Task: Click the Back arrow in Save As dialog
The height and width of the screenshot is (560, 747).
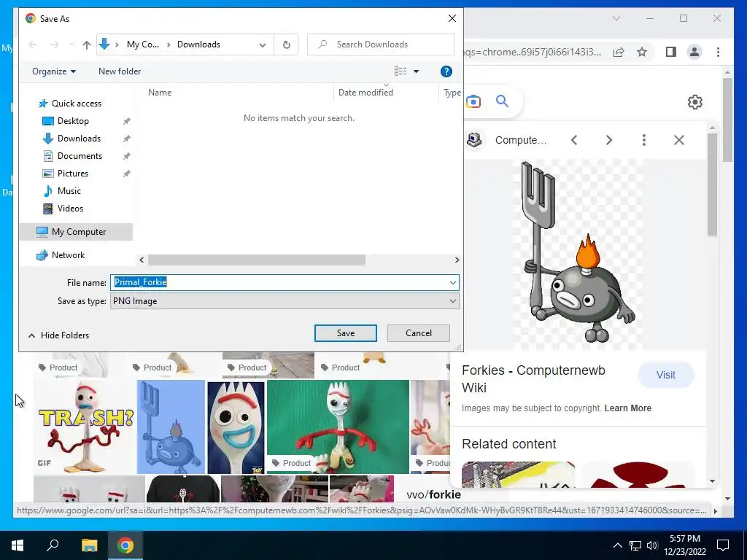Action: click(33, 44)
